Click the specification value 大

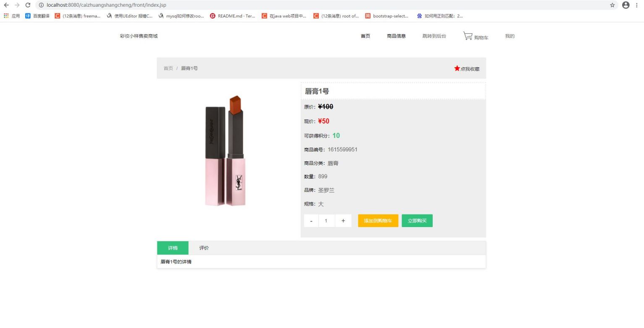click(321, 204)
